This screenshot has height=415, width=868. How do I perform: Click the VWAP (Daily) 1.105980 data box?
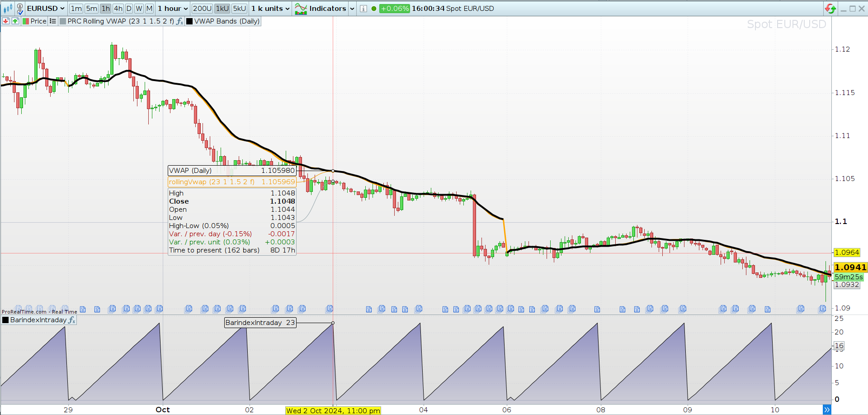232,171
